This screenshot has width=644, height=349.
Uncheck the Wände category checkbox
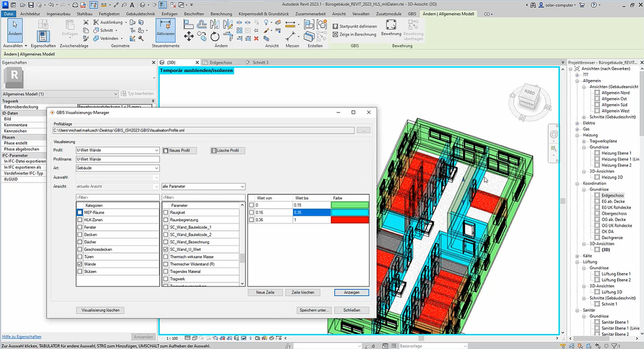point(79,264)
